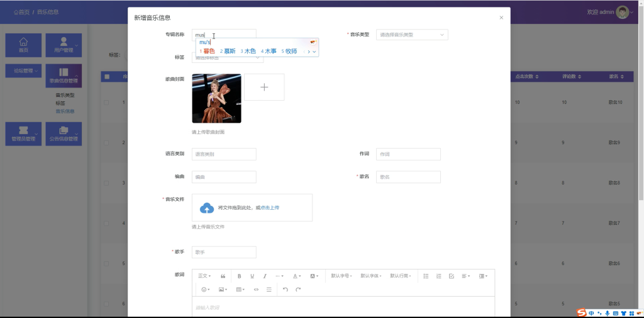The image size is (644, 318).
Task: Switch Sogou Chinese/English mode via 中 icon
Action: (591, 313)
